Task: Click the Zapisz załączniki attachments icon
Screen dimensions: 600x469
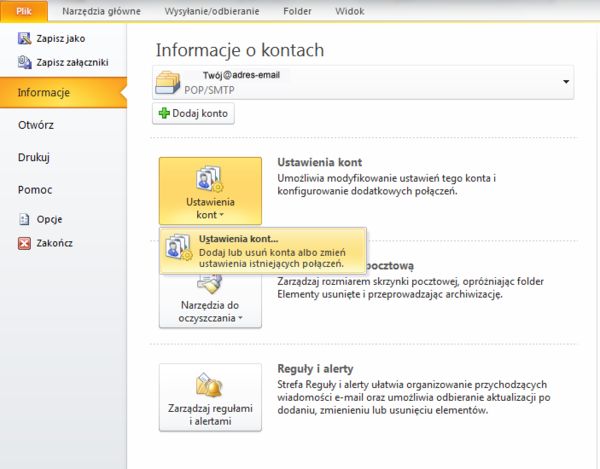Action: (24, 62)
